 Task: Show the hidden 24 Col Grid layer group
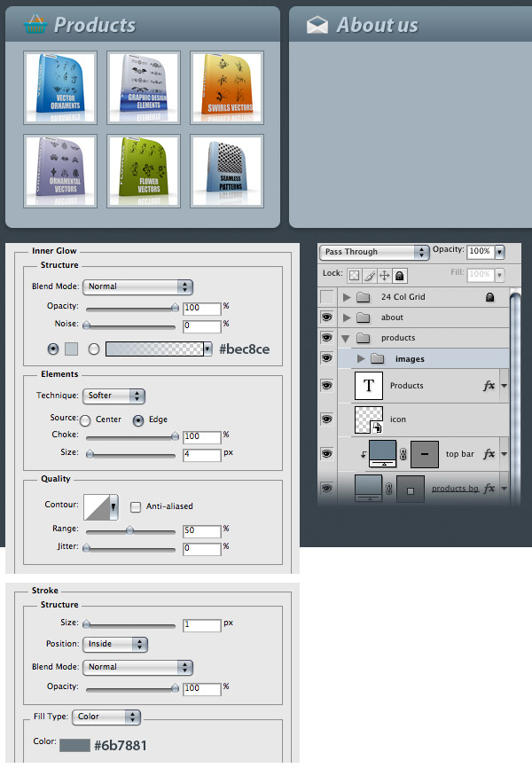coord(327,297)
